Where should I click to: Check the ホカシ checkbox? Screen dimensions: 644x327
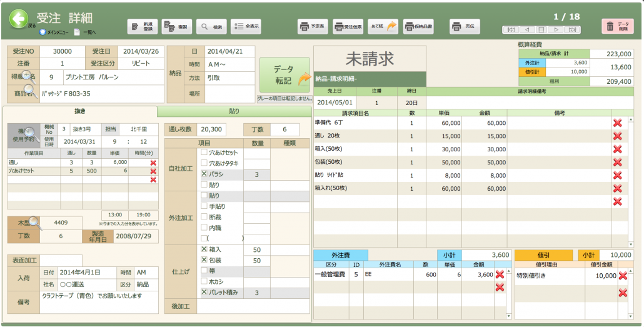pos(204,281)
